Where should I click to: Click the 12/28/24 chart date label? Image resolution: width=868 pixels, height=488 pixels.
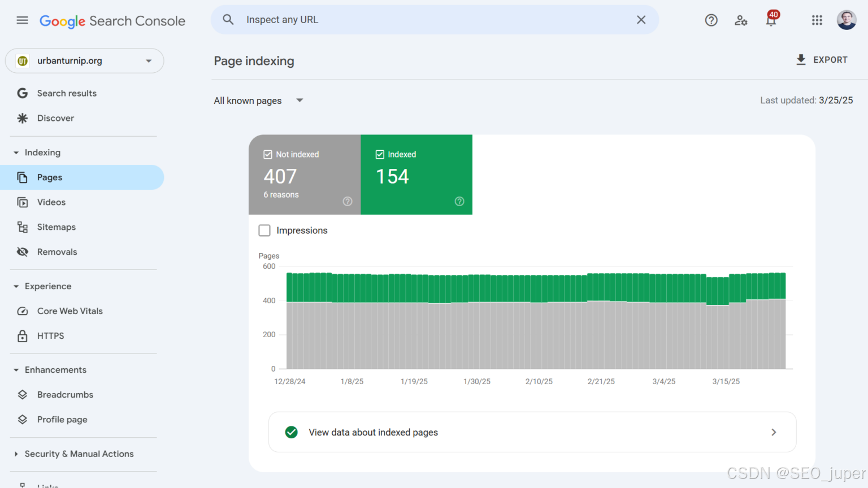pyautogui.click(x=289, y=382)
